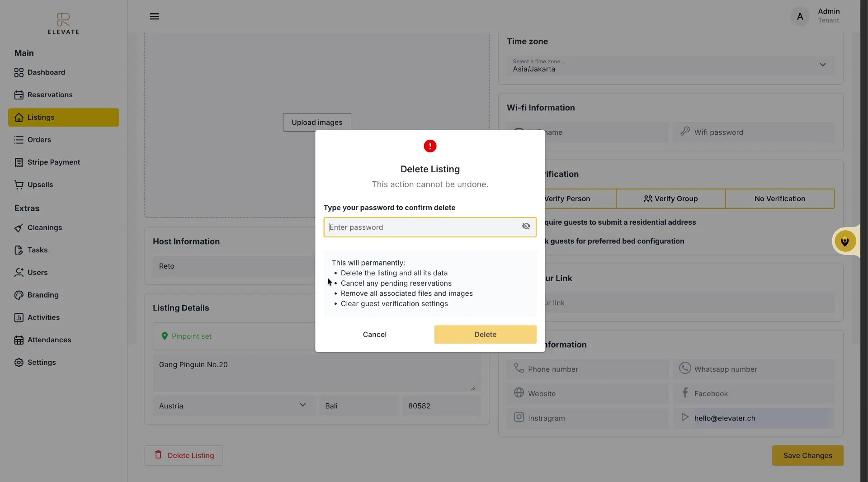The width and height of the screenshot is (868, 482).
Task: Select No Verification for guests
Action: click(779, 199)
